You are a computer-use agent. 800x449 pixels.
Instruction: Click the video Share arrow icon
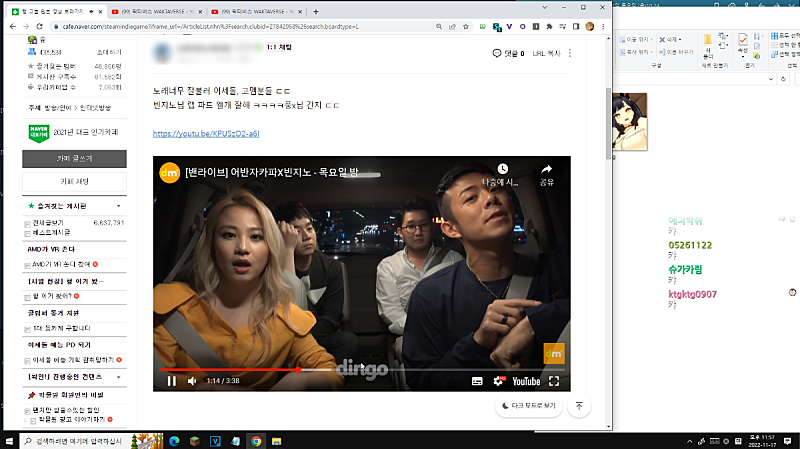click(x=547, y=169)
